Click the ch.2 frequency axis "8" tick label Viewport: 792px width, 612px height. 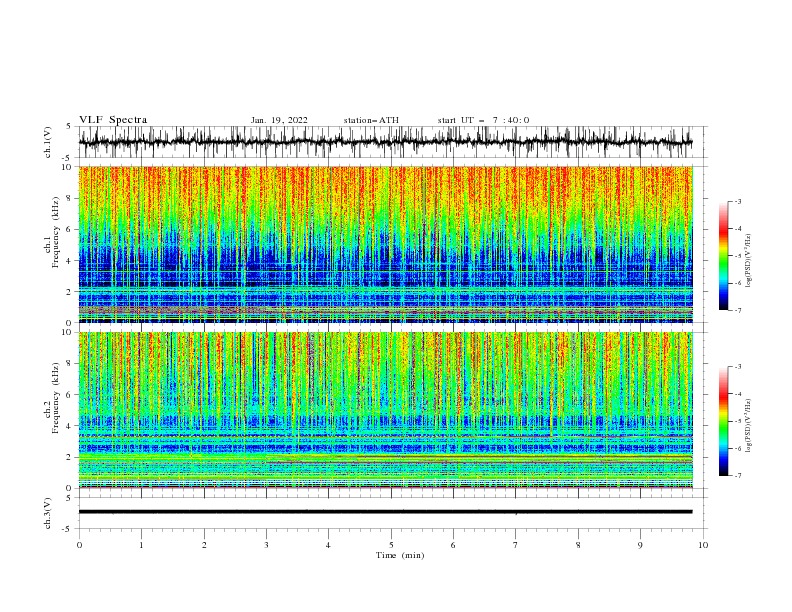point(70,364)
